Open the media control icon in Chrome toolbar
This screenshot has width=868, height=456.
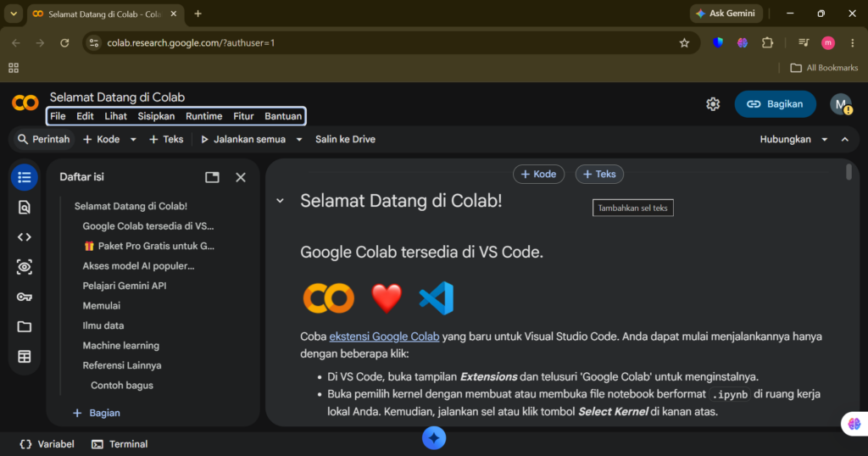pyautogui.click(x=804, y=42)
